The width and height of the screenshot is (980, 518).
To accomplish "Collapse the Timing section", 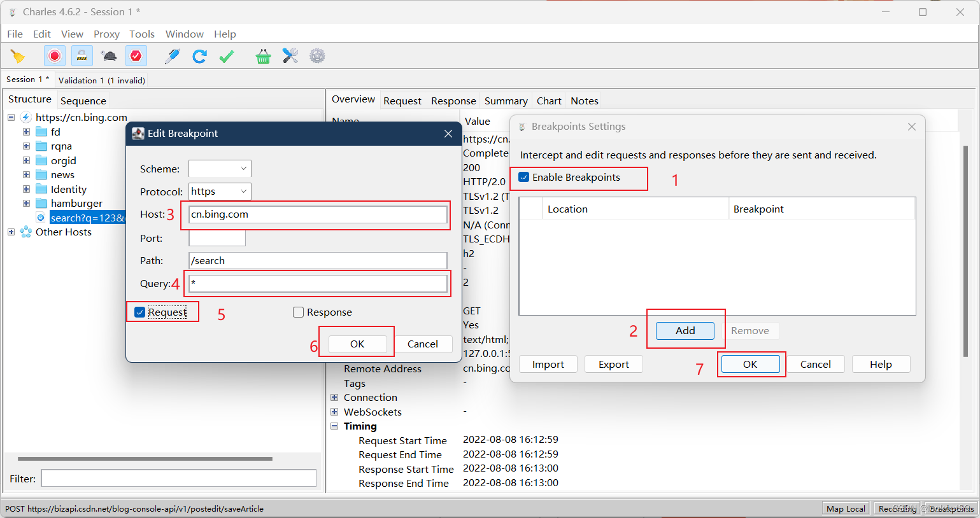I will (334, 426).
